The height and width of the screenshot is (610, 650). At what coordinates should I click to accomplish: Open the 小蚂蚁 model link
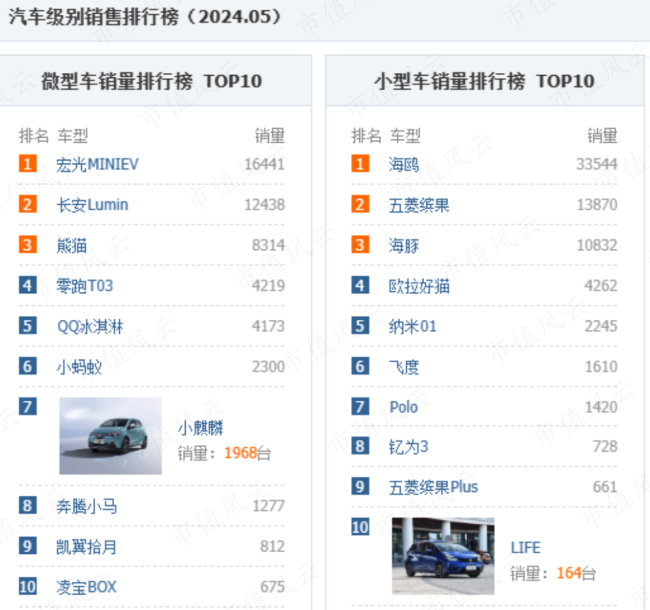(x=79, y=367)
